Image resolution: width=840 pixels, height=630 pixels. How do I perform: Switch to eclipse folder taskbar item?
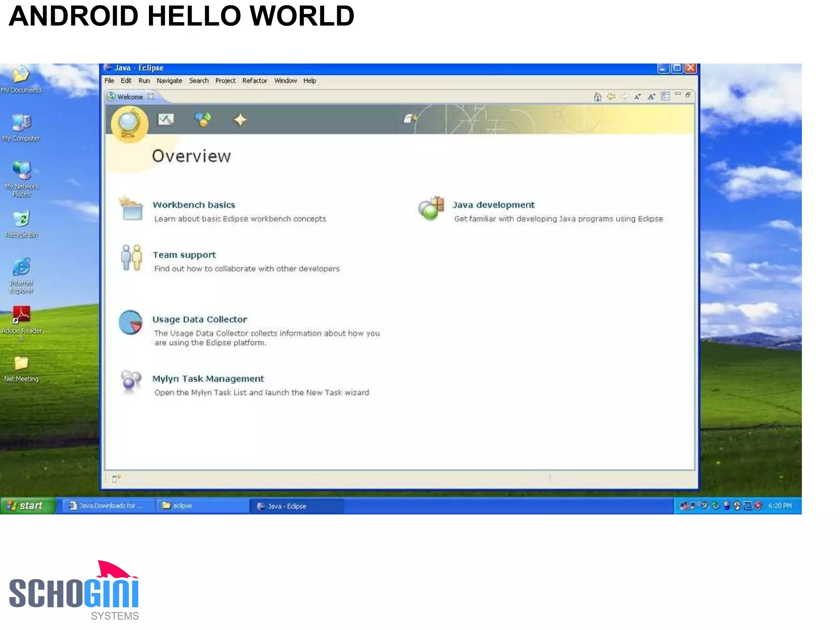point(203,506)
